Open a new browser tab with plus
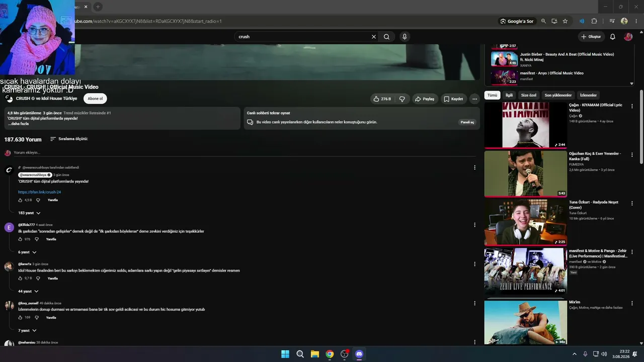Image resolution: width=644 pixels, height=362 pixels. click(x=98, y=7)
